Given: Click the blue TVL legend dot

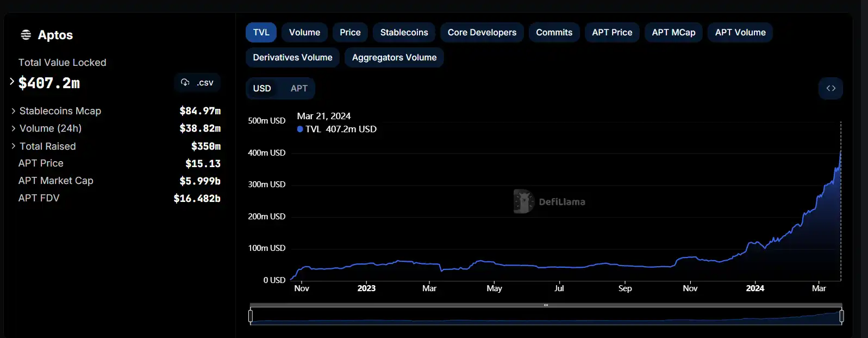Looking at the screenshot, I should (300, 129).
